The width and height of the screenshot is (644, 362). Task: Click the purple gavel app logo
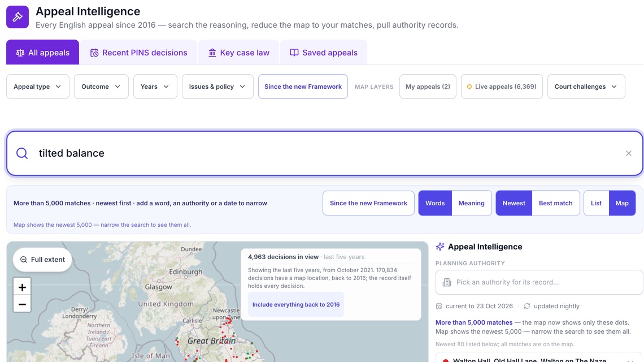[x=18, y=17]
